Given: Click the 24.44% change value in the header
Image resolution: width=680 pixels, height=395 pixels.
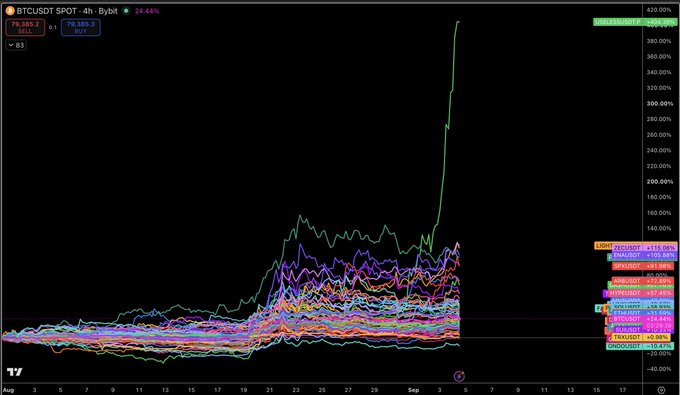Looking at the screenshot, I should coord(147,11).
